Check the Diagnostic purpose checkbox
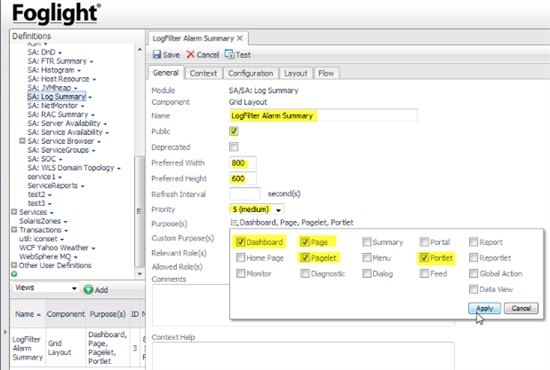The image size is (550, 370). 305,273
